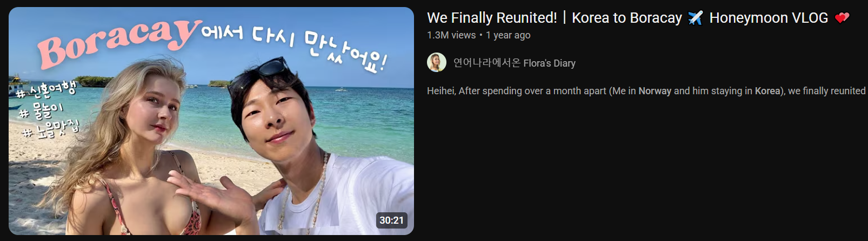Click the #물놀이 hashtag on the thumbnail
868x241 pixels.
(41, 110)
